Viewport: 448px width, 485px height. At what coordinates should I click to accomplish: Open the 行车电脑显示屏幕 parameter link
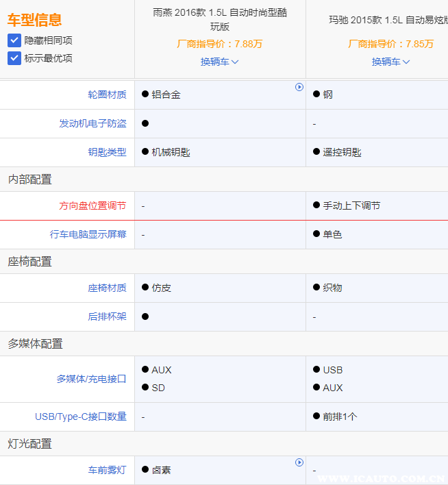tap(88, 234)
